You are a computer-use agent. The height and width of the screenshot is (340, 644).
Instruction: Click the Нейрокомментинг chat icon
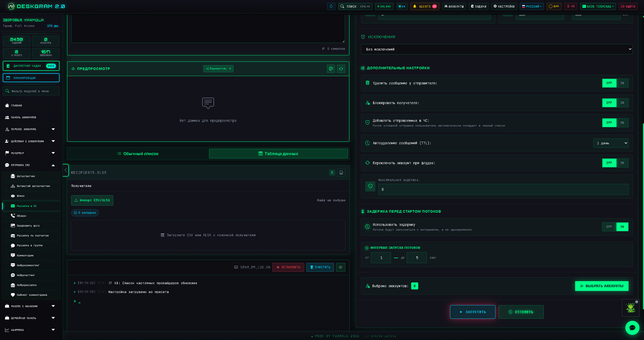coord(13,265)
